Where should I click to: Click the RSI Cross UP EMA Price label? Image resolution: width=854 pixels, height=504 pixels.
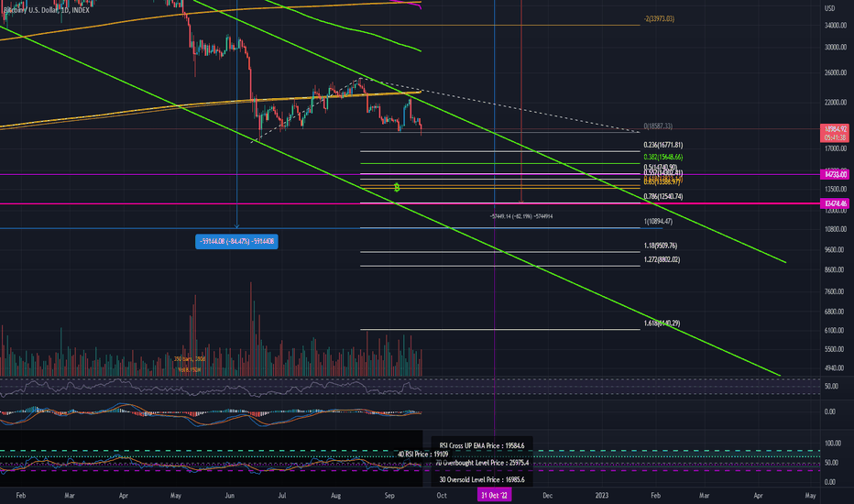[x=481, y=445]
